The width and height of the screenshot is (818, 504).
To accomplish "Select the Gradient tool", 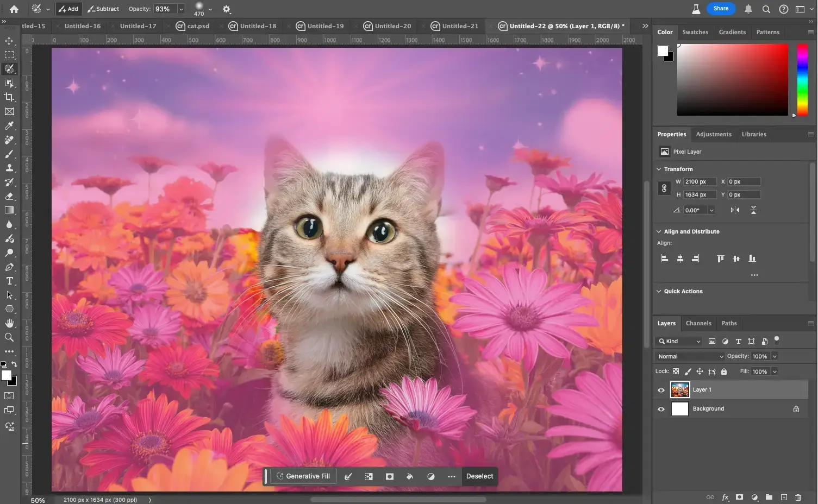I will pyautogui.click(x=9, y=211).
